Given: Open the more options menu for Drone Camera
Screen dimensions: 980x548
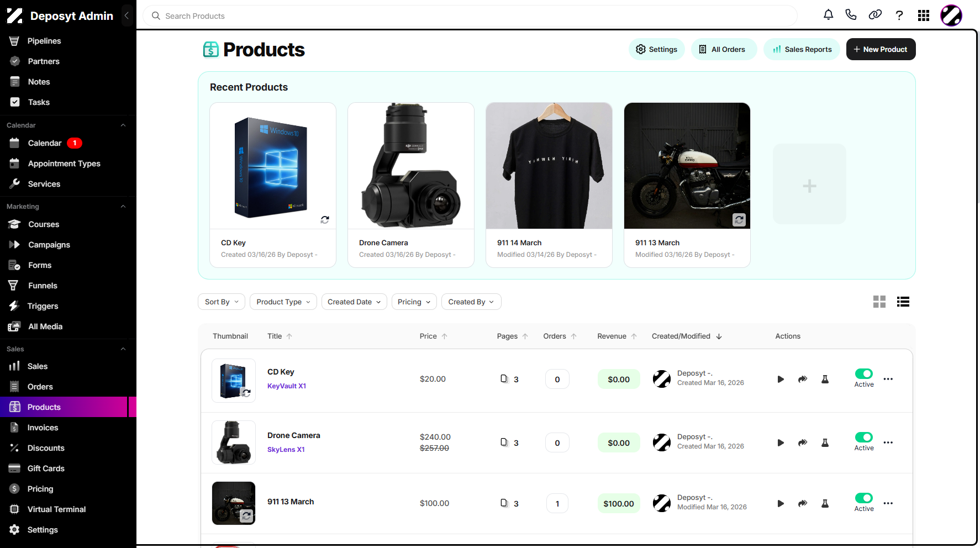Looking at the screenshot, I should 888,442.
